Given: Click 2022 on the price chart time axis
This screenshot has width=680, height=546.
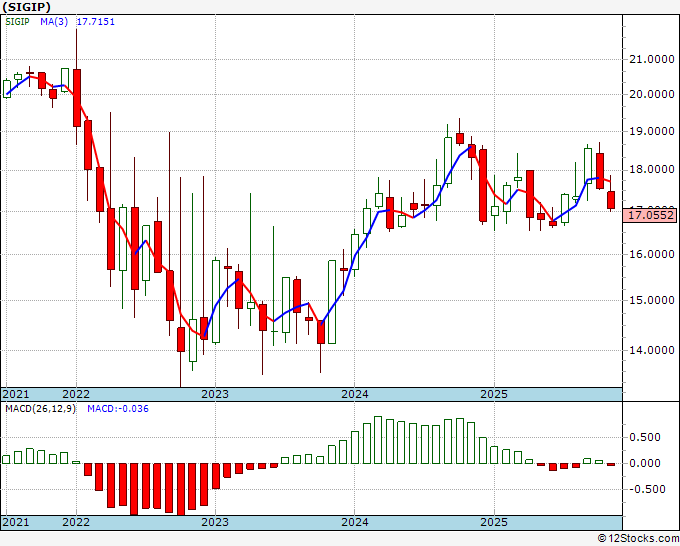Looking at the screenshot, I should click(x=76, y=394).
